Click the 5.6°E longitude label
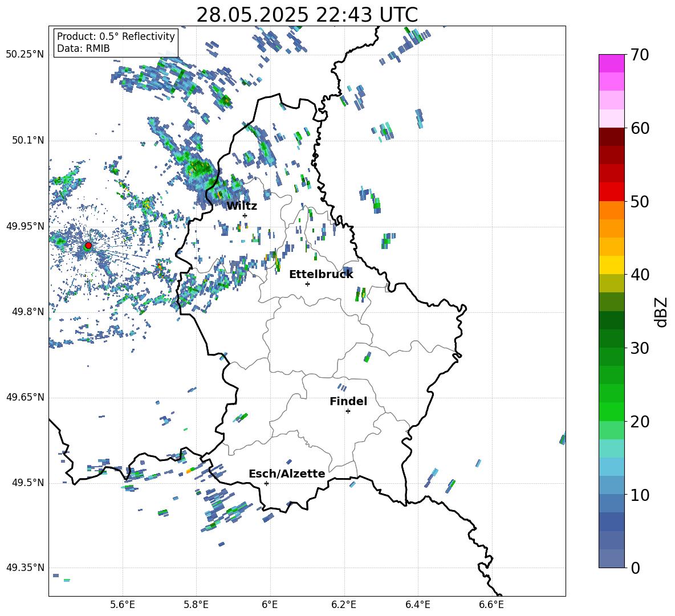Viewport: 675px width, 616px height. 123,605
